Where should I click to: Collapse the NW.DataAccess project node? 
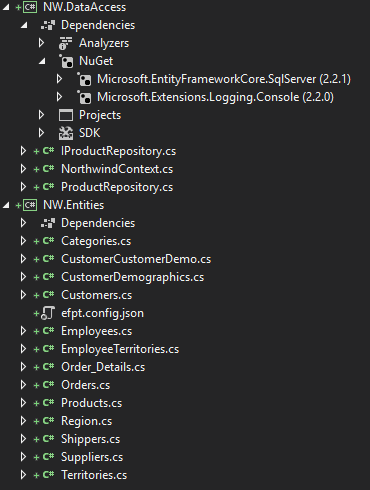(6, 7)
